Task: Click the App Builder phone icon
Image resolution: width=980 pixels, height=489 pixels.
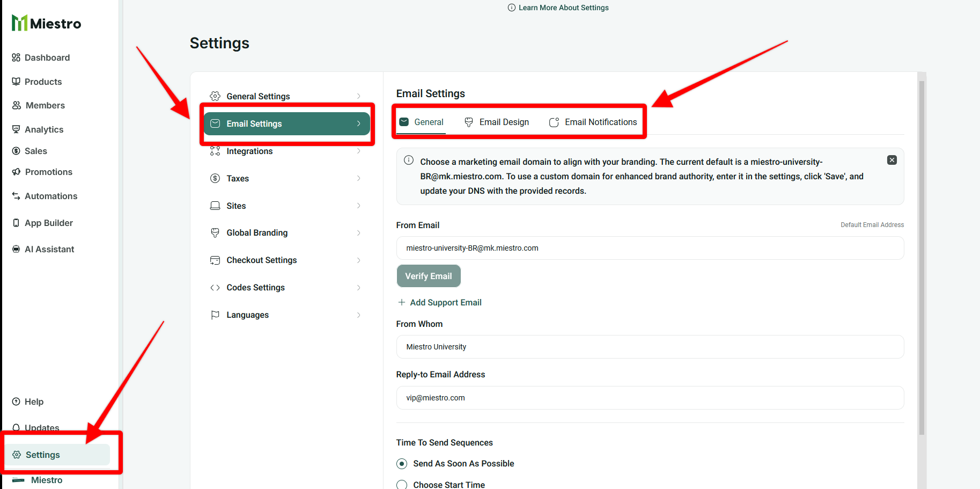Action: click(16, 223)
